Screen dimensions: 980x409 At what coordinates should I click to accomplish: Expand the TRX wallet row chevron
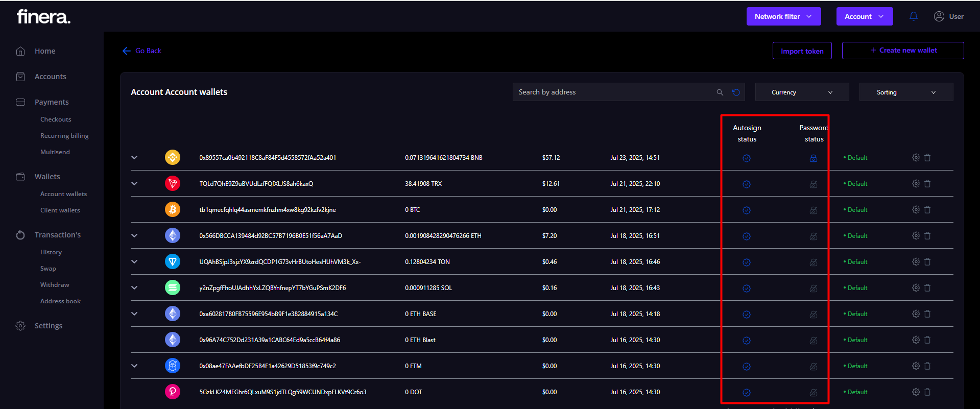click(x=134, y=183)
